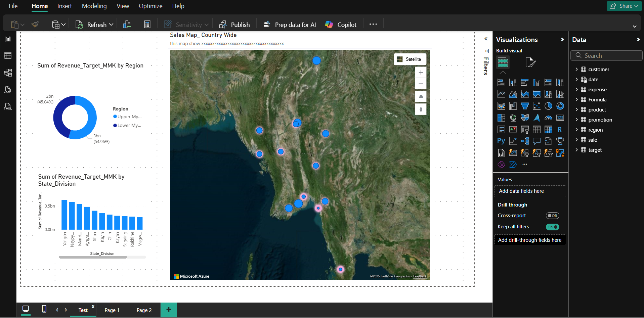Select the Python visual icon
Viewport: 644px width, 318px height.
click(501, 141)
